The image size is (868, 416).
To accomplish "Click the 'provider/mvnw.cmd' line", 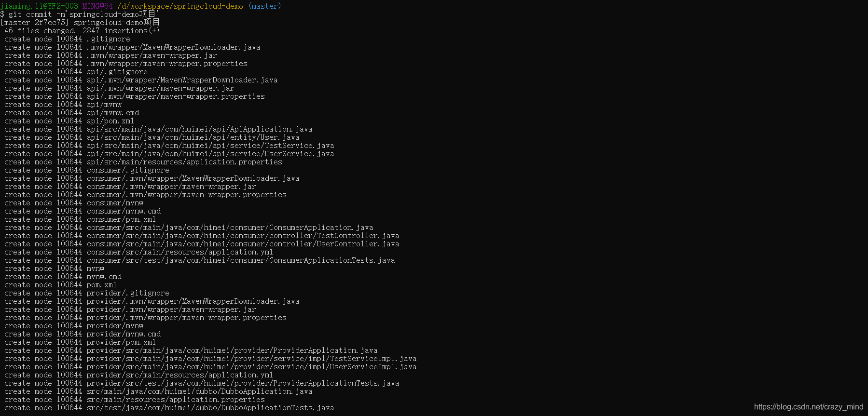I will click(83, 334).
